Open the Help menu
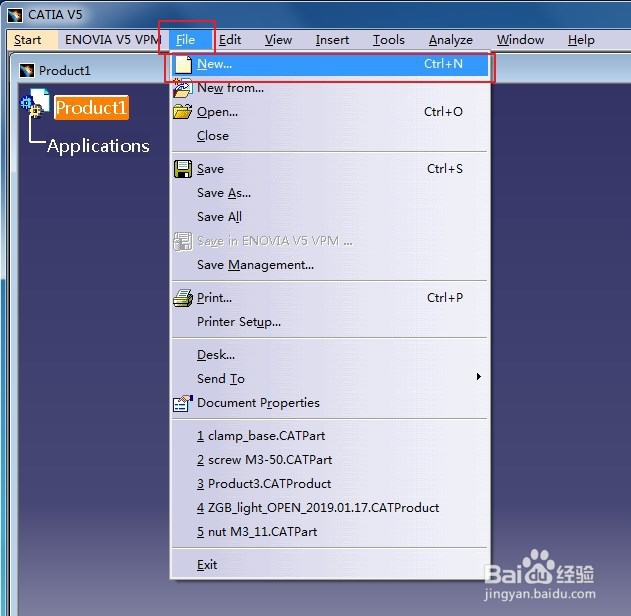The image size is (631, 616). pos(581,40)
